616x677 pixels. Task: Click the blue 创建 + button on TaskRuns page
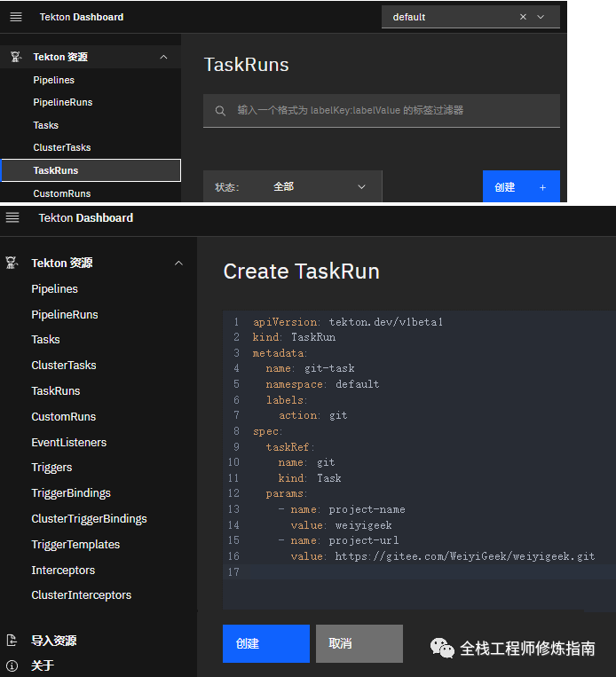click(521, 186)
